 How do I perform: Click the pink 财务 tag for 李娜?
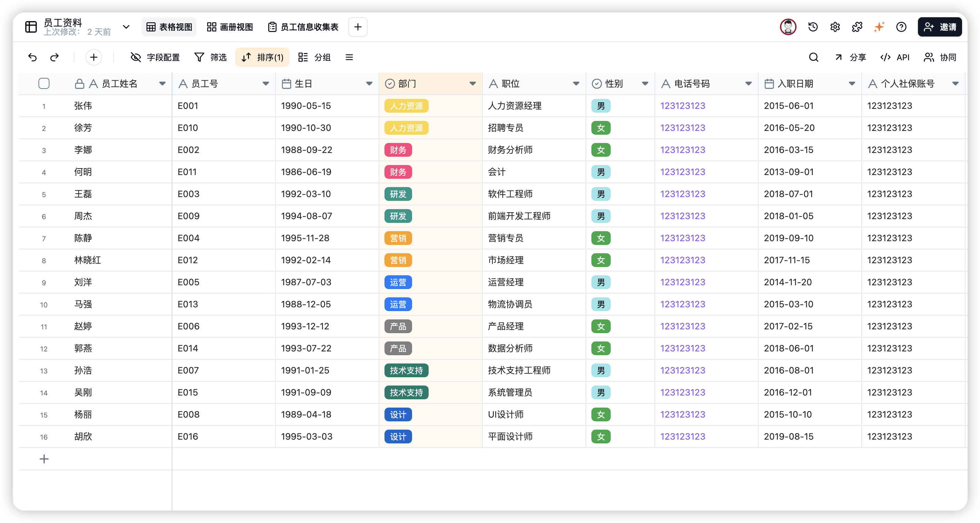pyautogui.click(x=398, y=150)
